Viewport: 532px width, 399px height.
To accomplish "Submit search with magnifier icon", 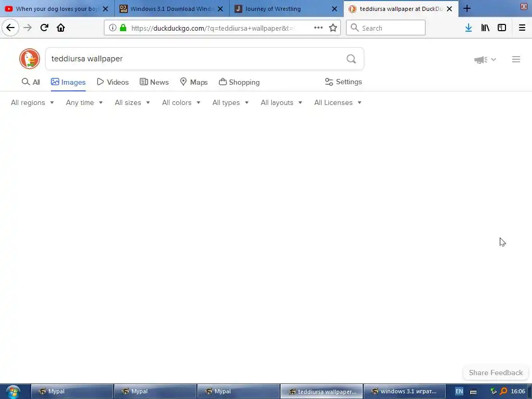I will (351, 59).
